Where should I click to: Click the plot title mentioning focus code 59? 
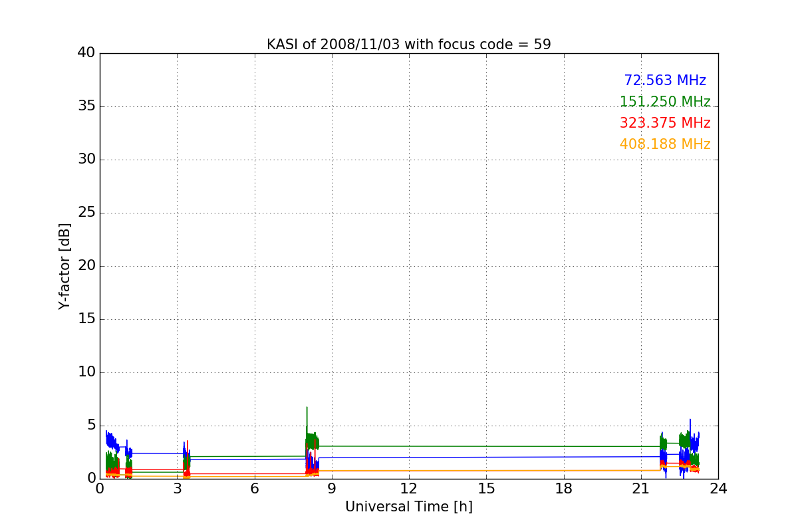coord(408,45)
